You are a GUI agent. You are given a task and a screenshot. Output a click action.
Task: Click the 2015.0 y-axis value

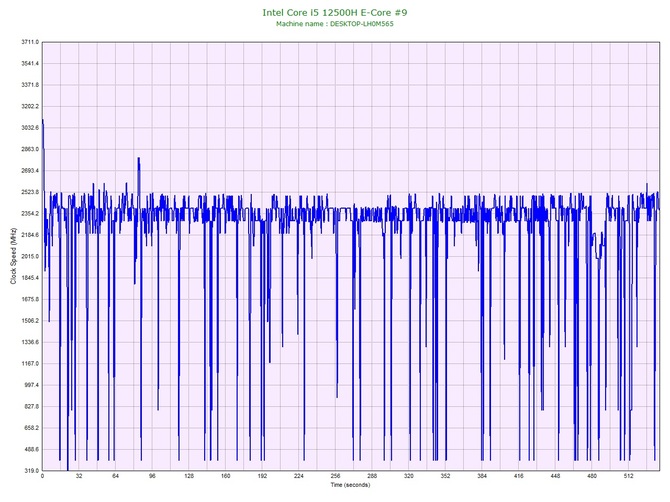coord(30,256)
